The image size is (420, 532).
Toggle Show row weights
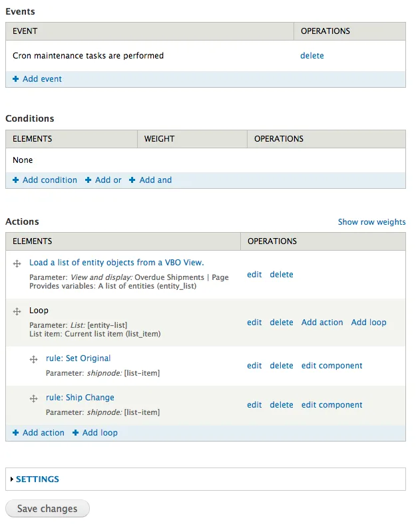coord(371,222)
